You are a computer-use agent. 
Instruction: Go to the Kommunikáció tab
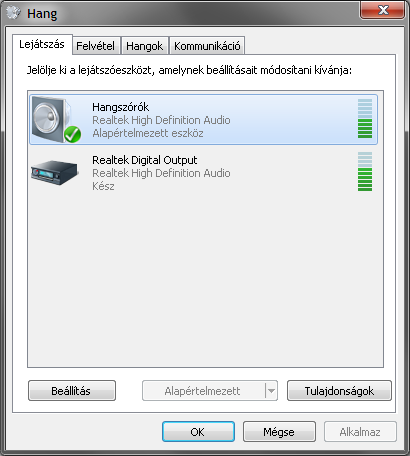click(207, 46)
